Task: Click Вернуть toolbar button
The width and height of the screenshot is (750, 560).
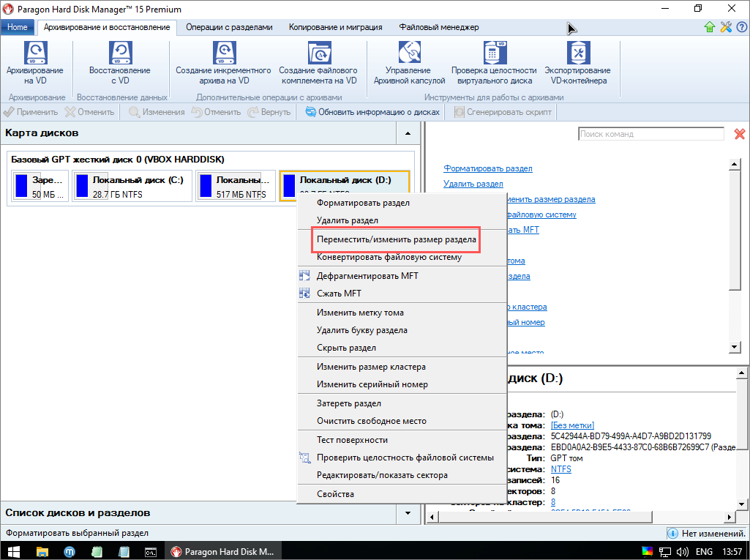Action: pos(269,112)
